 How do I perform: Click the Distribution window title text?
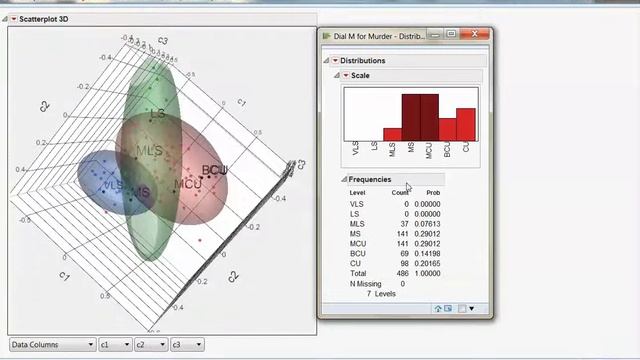(379, 36)
